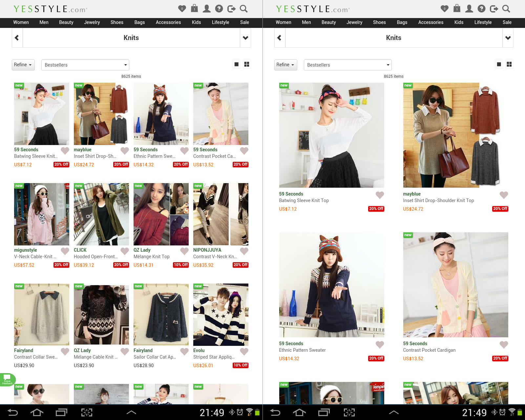
Task: Go back using the Knits back arrow on the right screen
Action: [x=280, y=38]
